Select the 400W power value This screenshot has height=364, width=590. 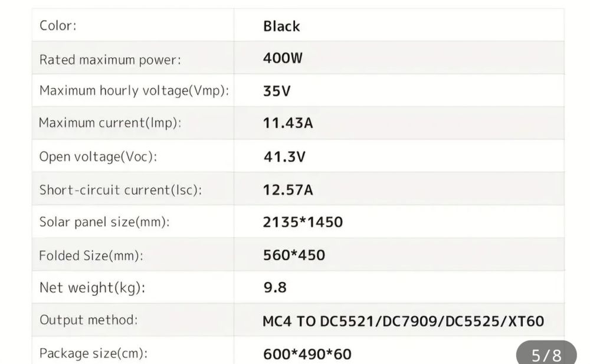tap(283, 58)
